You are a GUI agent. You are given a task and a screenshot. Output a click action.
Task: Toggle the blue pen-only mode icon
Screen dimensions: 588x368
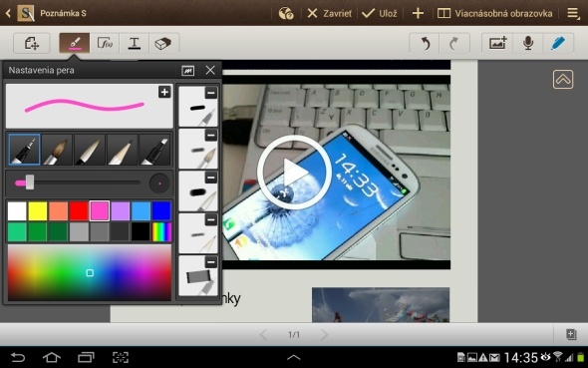(x=558, y=43)
